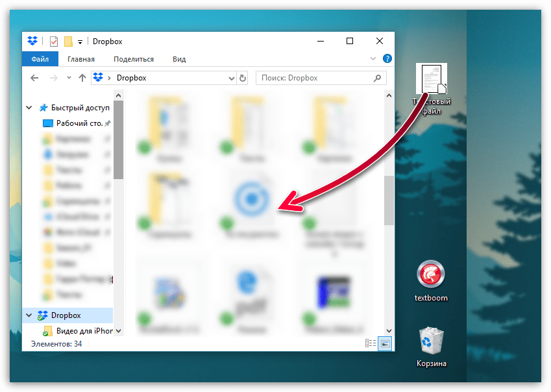Viewport: 551px width, 392px height.
Task: Unpin Рабочий стол from quick access
Action: (x=108, y=123)
